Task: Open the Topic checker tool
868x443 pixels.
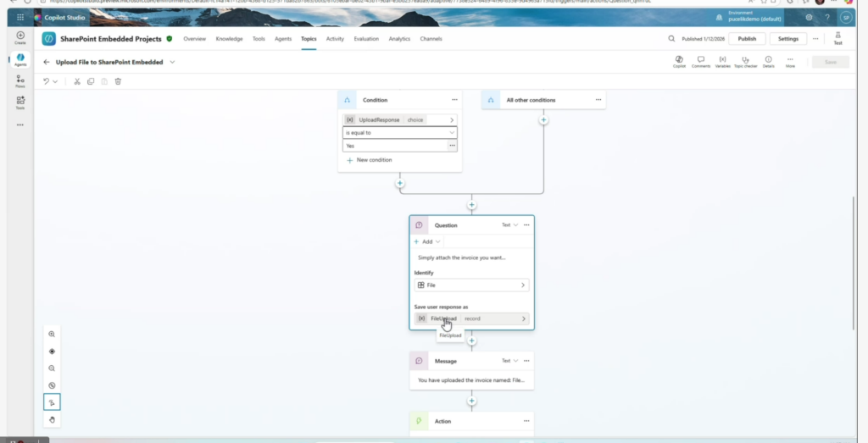Action: pyautogui.click(x=745, y=61)
